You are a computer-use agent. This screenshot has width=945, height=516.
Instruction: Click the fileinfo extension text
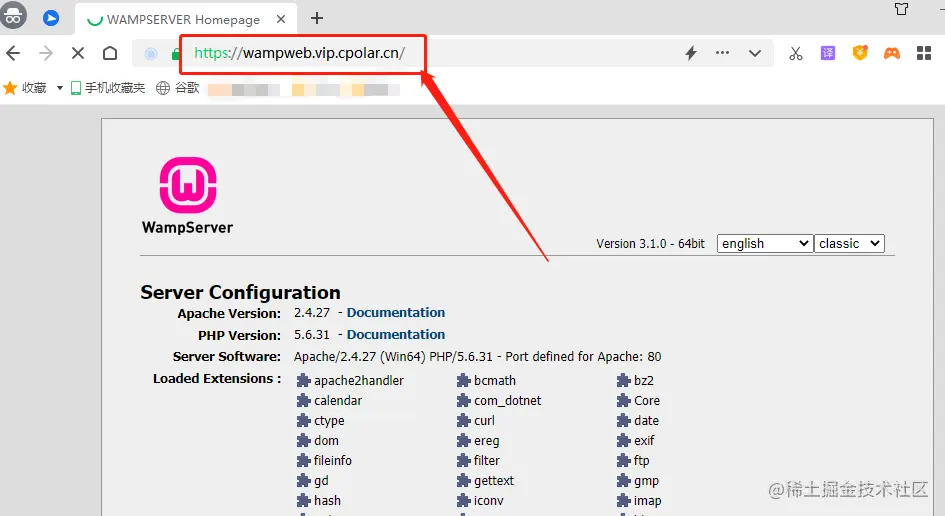[x=333, y=461]
